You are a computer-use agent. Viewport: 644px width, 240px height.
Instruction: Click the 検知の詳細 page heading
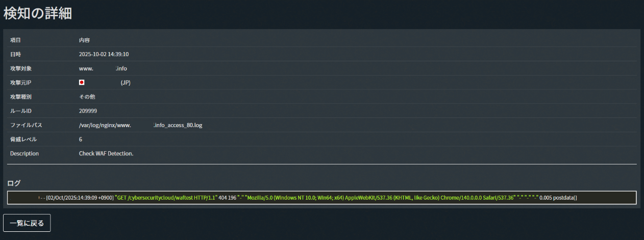tap(38, 14)
